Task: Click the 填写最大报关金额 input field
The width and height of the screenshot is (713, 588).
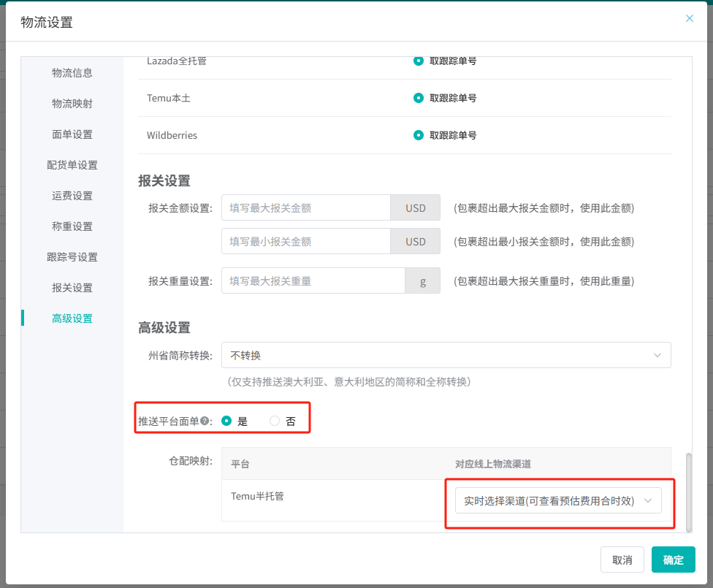Action: (306, 208)
